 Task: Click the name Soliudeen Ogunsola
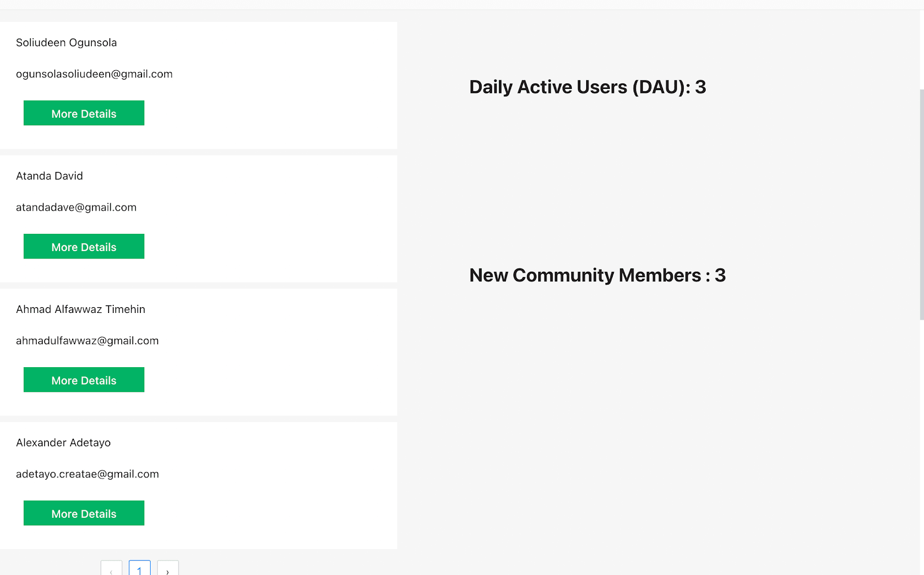pyautogui.click(x=66, y=43)
